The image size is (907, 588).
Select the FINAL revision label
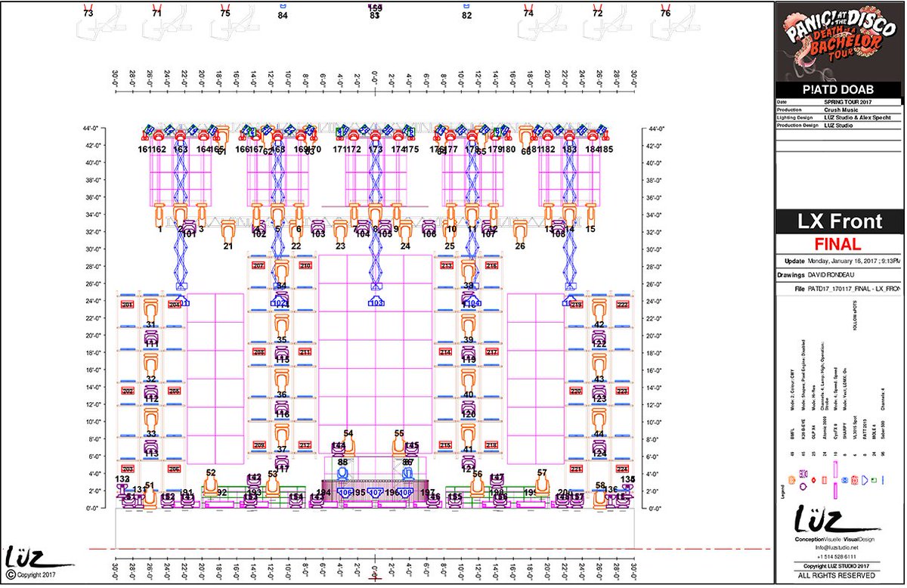[837, 243]
